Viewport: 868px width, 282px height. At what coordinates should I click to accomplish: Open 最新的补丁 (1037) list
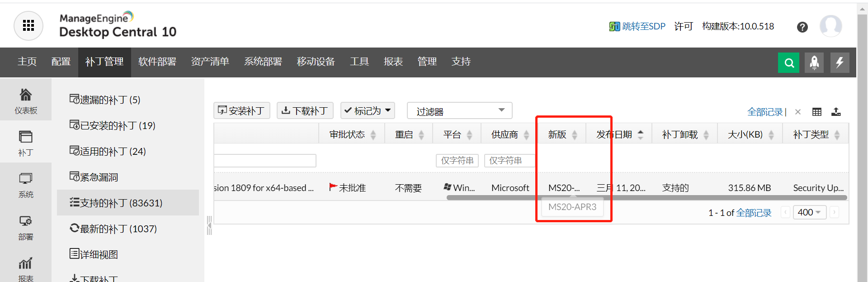click(113, 229)
